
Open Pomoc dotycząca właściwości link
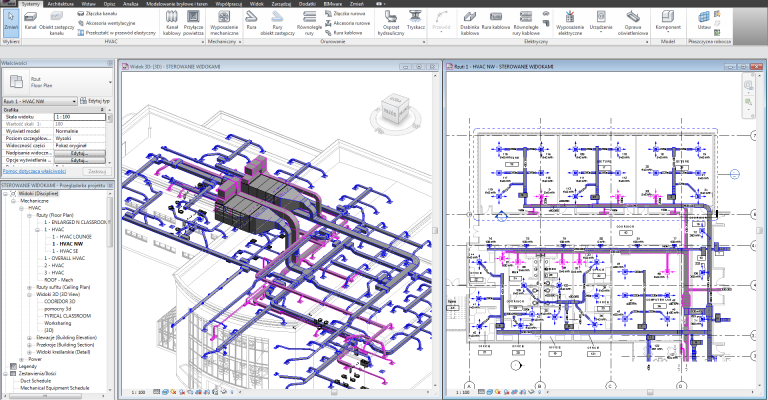(x=34, y=171)
